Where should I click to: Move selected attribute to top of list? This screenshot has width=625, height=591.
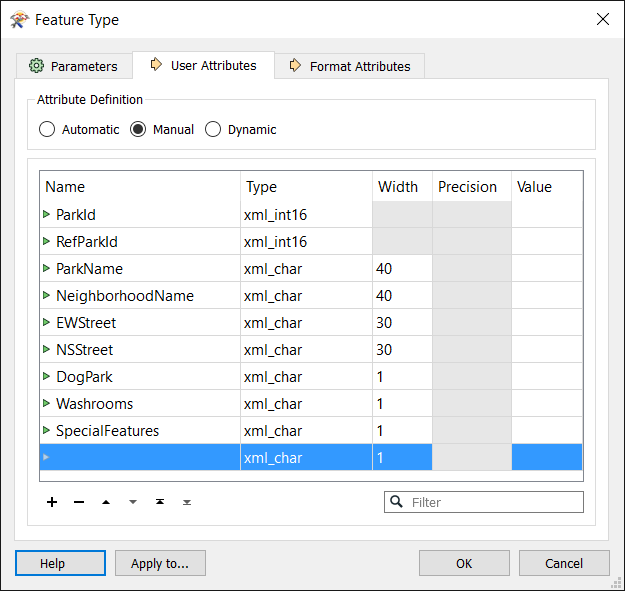point(159,502)
